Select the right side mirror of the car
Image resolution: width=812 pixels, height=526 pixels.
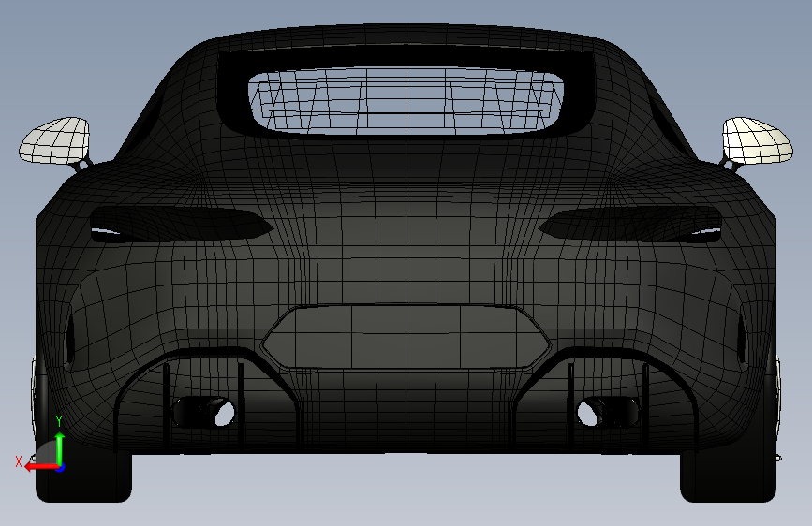[x=757, y=140]
